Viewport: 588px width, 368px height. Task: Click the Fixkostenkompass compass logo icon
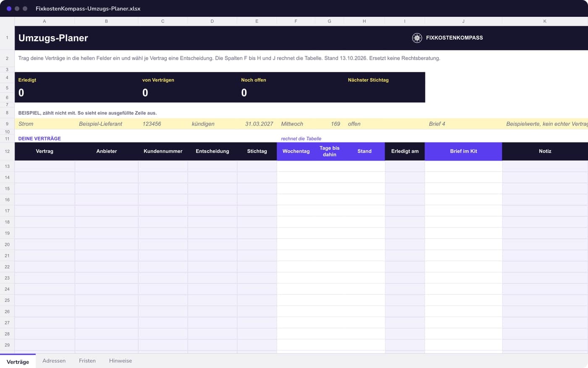(417, 38)
